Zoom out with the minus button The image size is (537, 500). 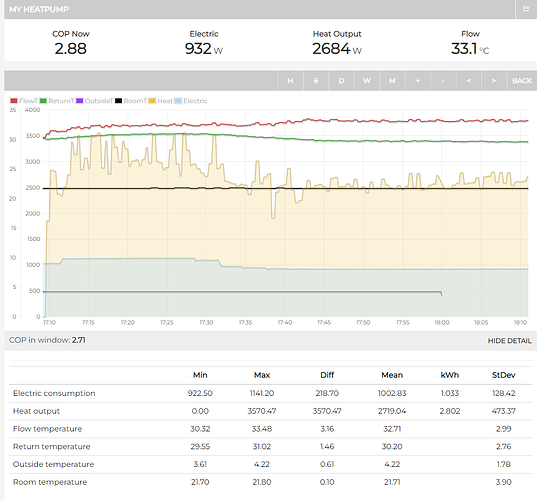[x=443, y=81]
